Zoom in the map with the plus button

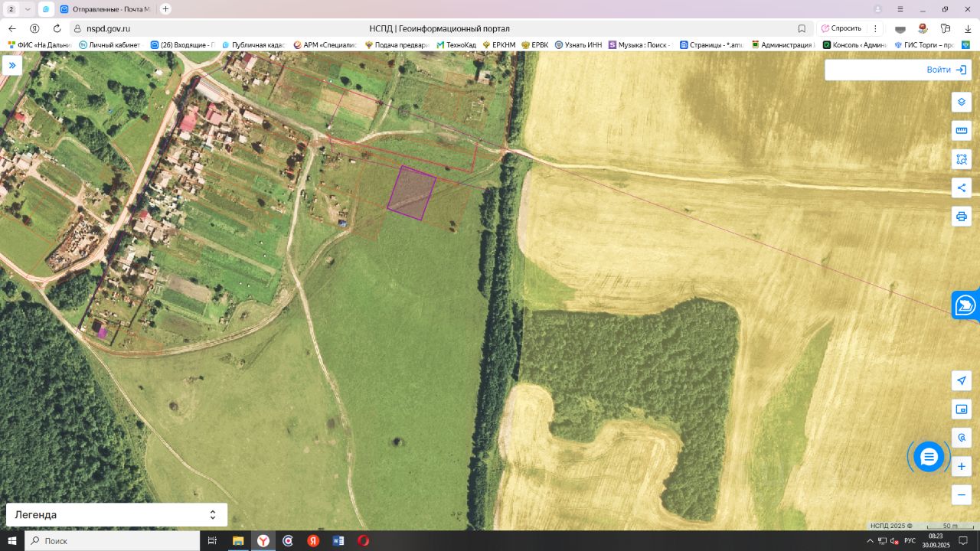[962, 466]
